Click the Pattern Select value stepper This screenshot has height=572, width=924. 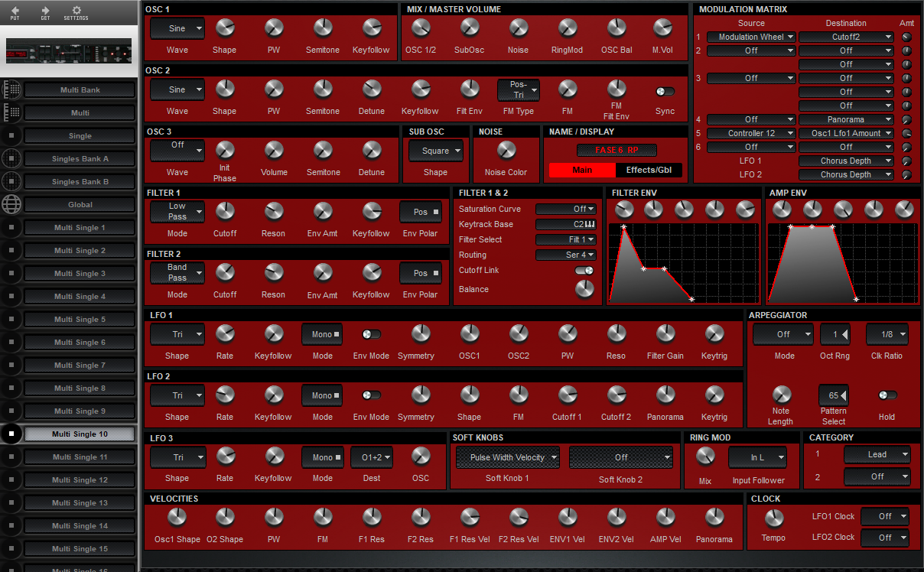click(x=834, y=395)
